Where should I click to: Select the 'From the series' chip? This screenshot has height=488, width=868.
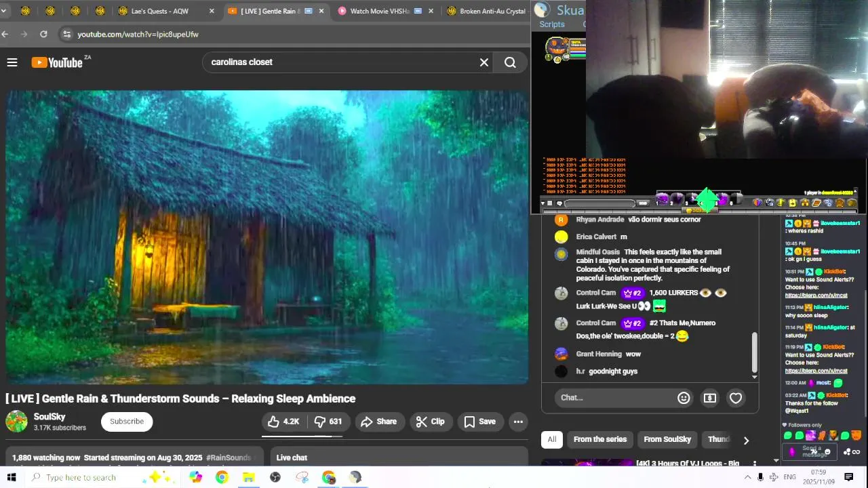click(x=600, y=439)
